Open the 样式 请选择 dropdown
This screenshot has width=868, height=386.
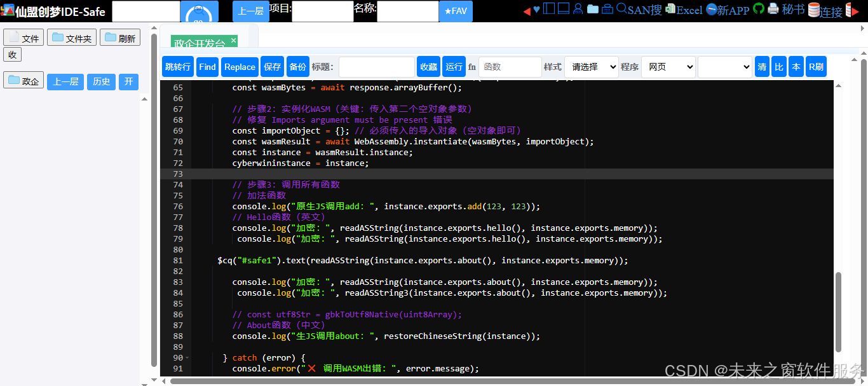pos(592,67)
